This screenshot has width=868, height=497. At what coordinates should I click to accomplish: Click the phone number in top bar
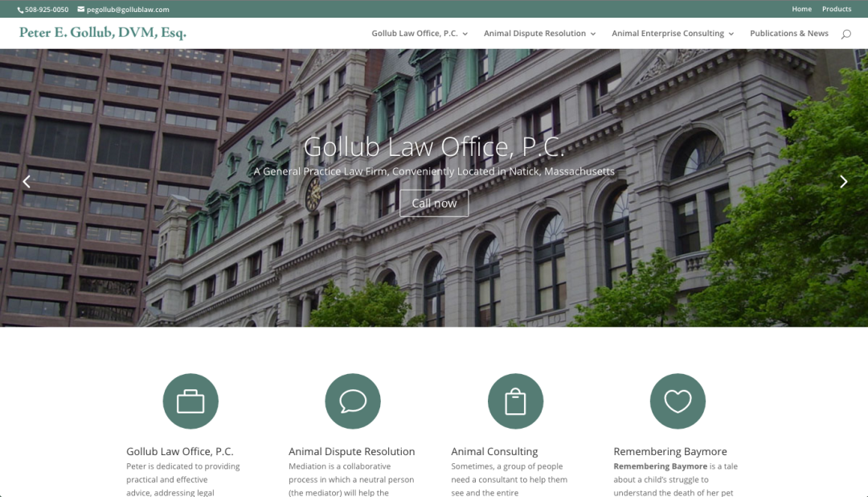(x=46, y=10)
